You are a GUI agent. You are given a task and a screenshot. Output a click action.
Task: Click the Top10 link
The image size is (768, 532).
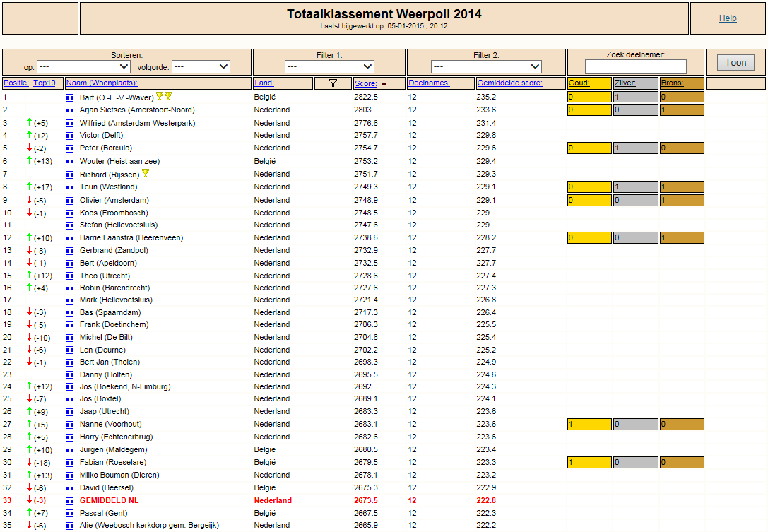[45, 83]
